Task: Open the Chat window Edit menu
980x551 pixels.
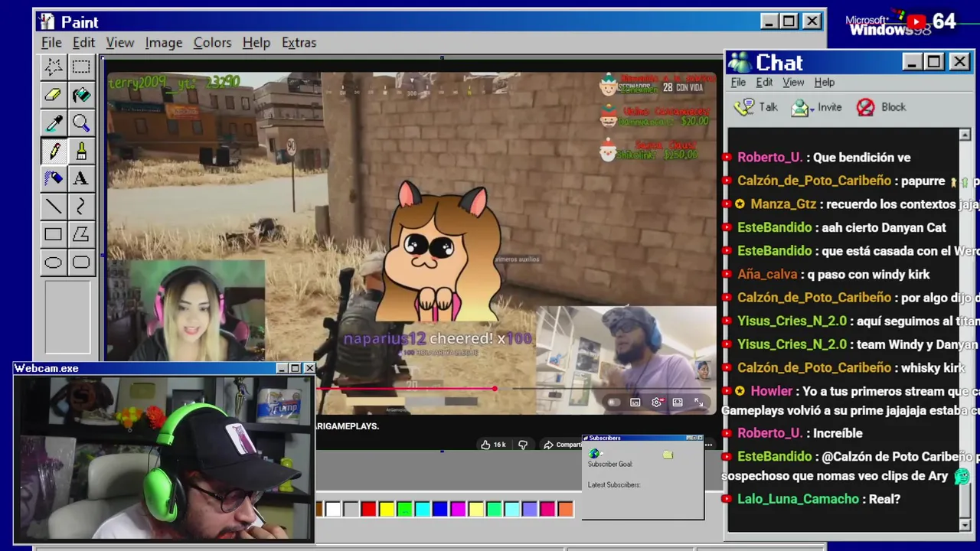Action: point(764,82)
